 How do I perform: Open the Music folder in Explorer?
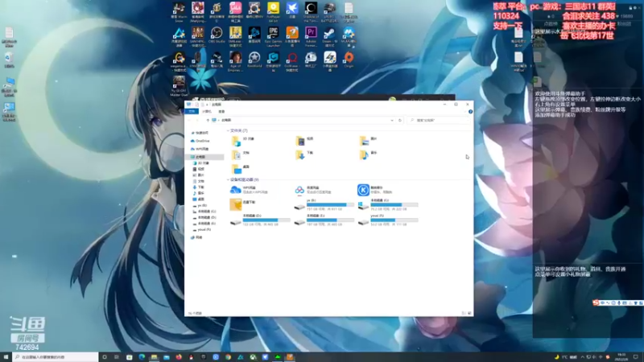(369, 154)
